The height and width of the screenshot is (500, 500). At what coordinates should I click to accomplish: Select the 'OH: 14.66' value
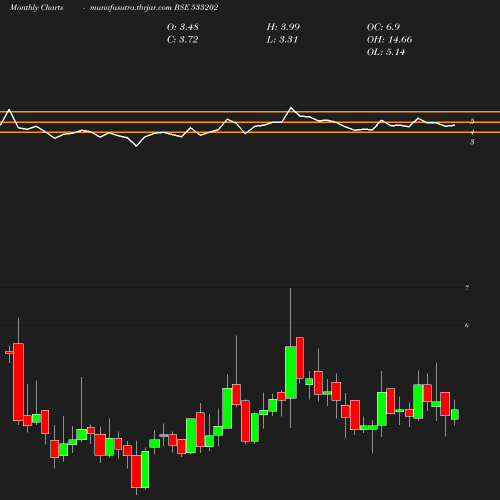point(389,40)
